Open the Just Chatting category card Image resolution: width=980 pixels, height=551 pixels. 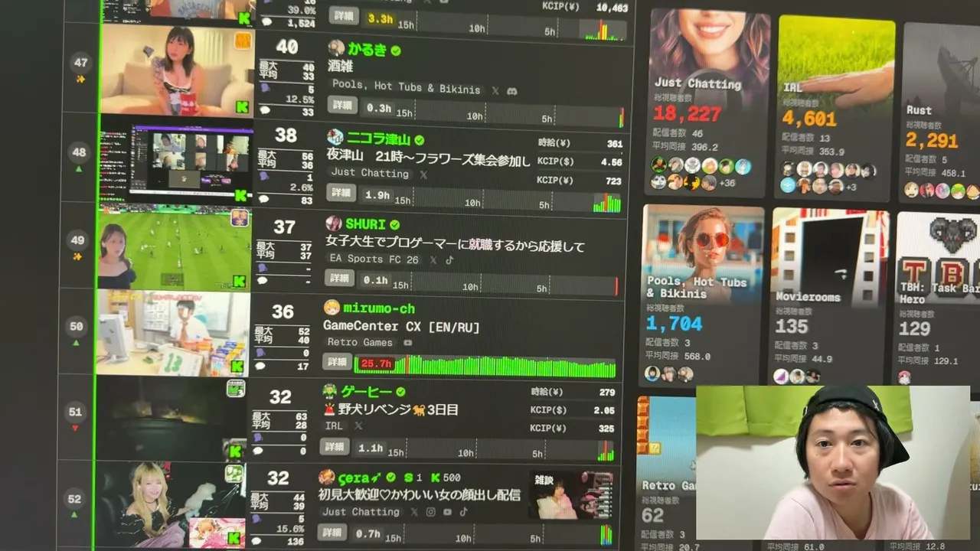[x=710, y=103]
